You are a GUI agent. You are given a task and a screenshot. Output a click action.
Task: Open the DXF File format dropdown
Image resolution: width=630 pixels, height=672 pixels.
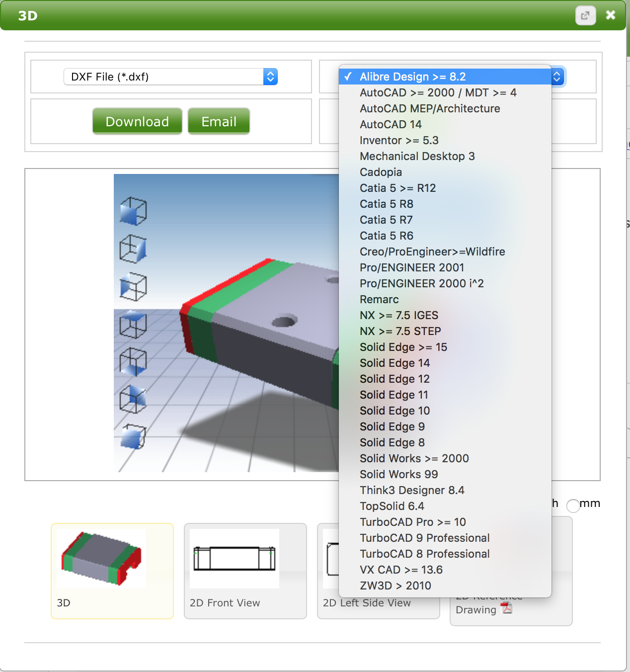click(170, 77)
